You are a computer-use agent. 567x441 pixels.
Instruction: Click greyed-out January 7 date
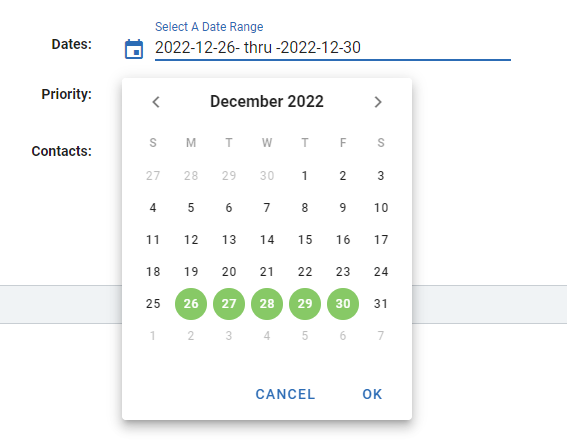[x=381, y=336]
